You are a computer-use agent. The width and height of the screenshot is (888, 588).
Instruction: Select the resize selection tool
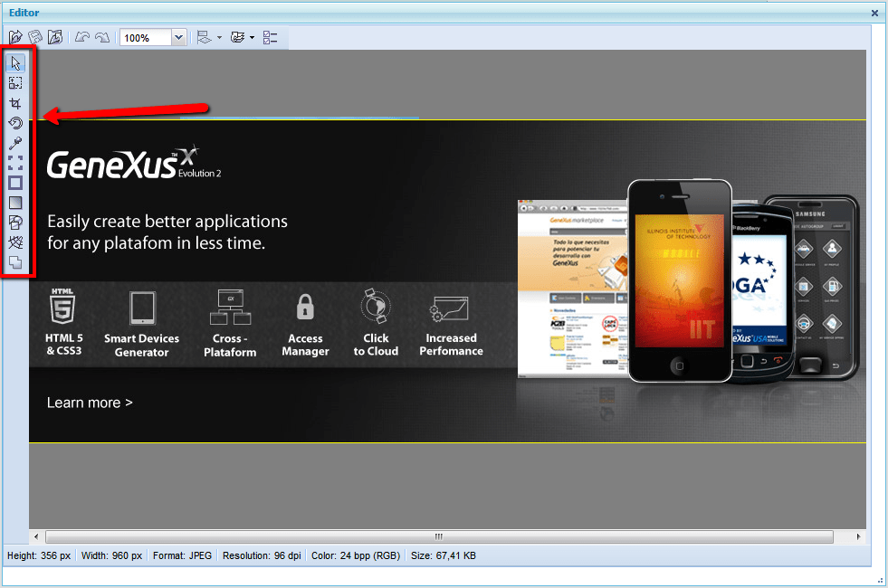pos(15,83)
